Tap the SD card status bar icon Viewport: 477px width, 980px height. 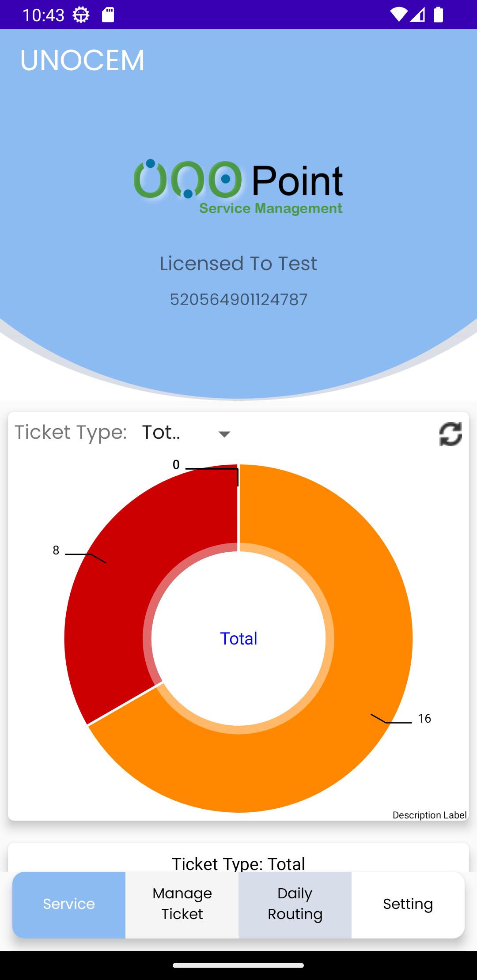coord(108,15)
